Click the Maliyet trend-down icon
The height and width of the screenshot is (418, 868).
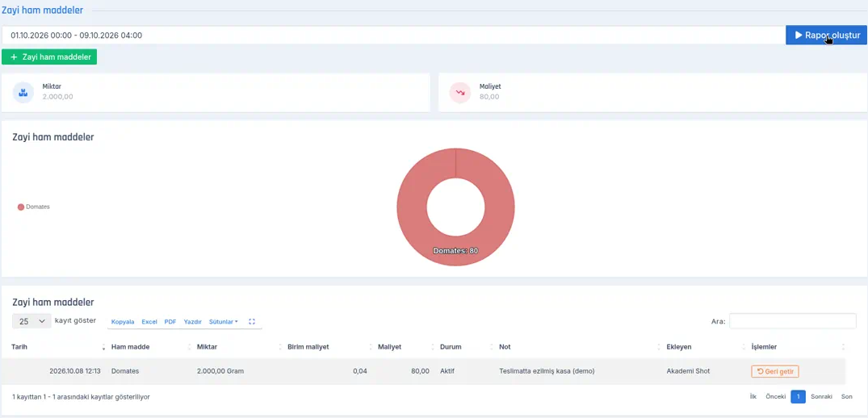pos(460,92)
